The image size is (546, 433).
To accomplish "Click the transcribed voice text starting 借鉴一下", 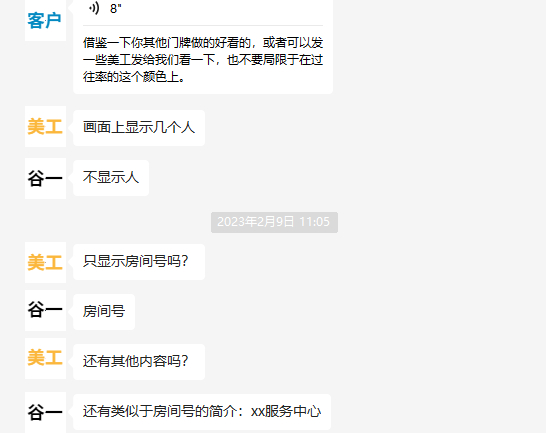I will pyautogui.click(x=203, y=60).
